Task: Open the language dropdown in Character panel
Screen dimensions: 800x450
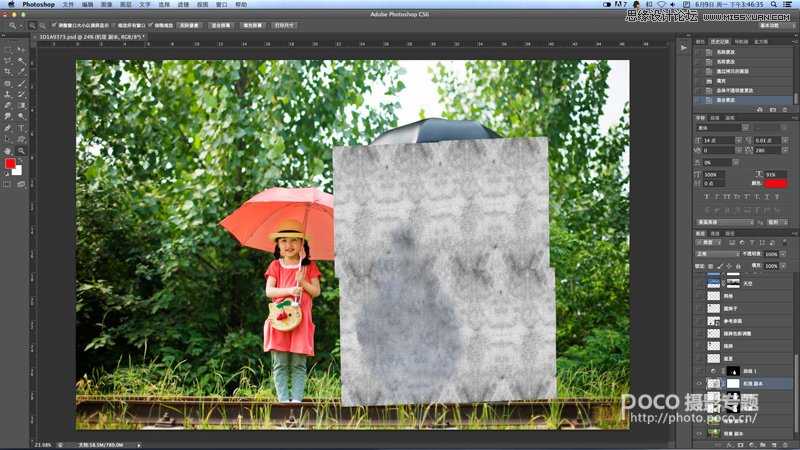Action: click(x=725, y=222)
